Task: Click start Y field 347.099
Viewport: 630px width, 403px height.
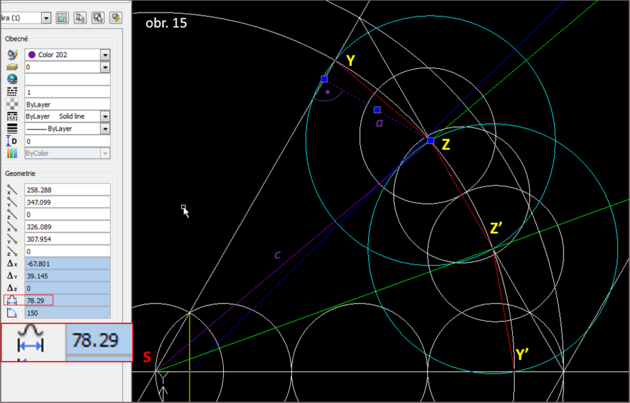Action: coord(68,202)
